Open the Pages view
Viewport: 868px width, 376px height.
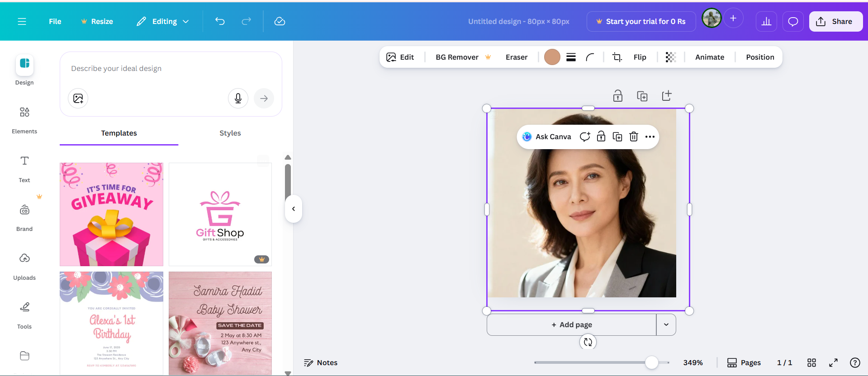tap(744, 362)
